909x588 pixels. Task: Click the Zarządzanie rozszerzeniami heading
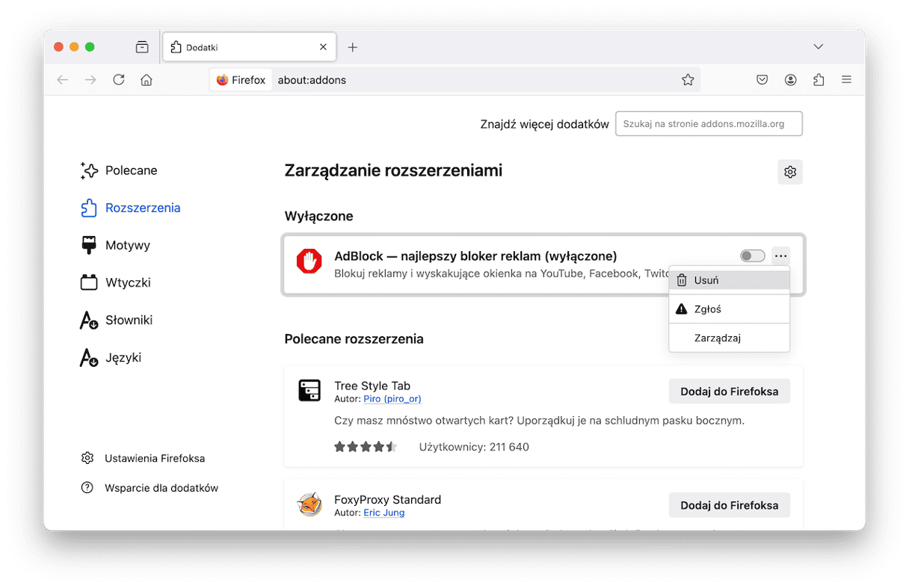click(393, 171)
